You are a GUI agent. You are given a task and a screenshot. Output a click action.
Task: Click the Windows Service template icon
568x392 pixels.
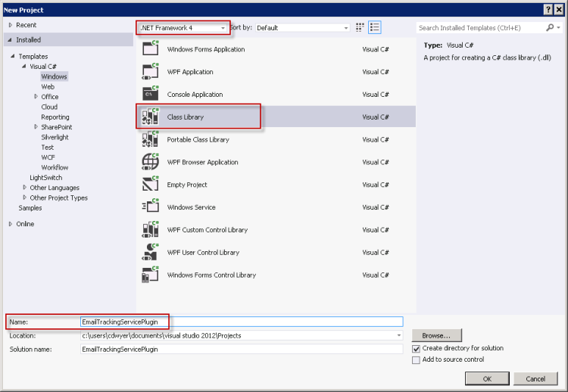(151, 207)
